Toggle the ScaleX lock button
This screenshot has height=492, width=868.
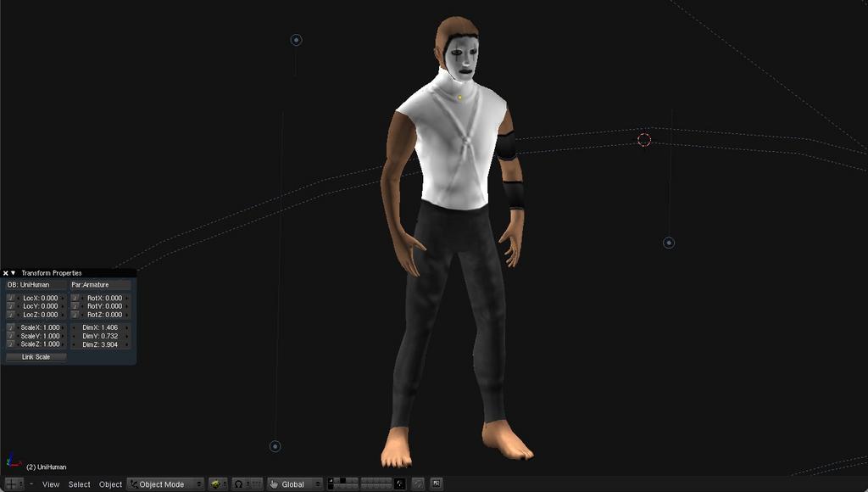(x=11, y=327)
